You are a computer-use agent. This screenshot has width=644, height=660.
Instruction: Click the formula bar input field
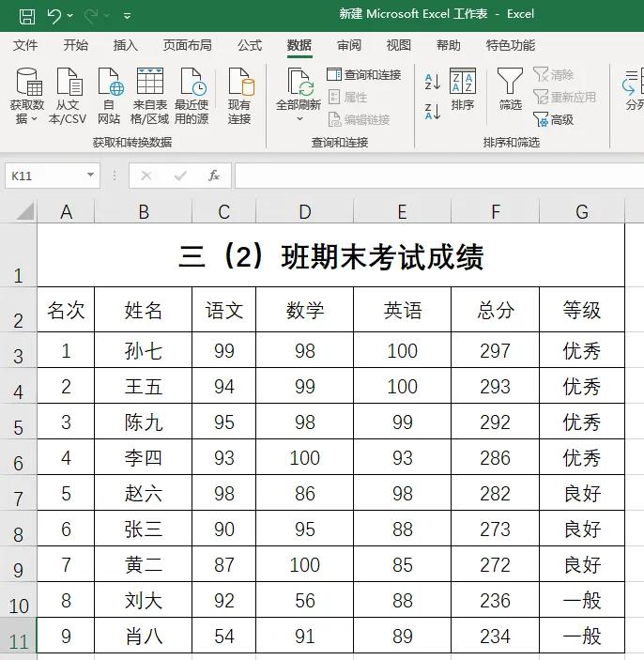pos(439,176)
